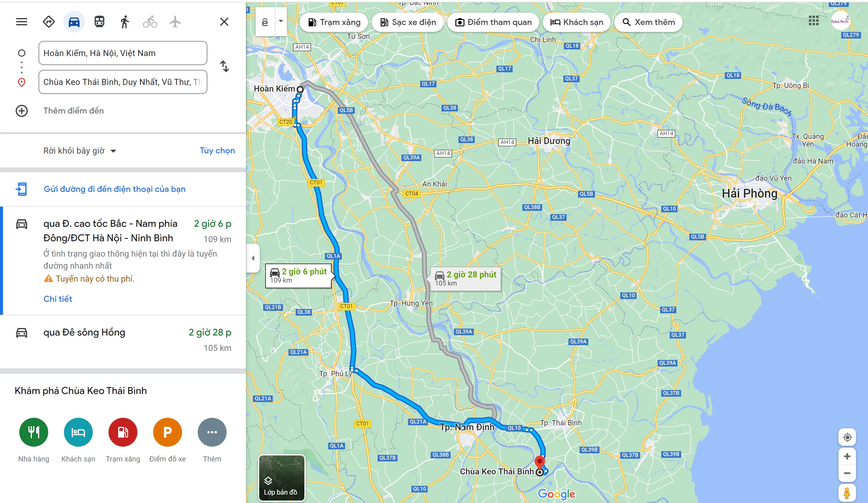Activate the driving car mode button
This screenshot has width=868, height=503.
(x=74, y=22)
